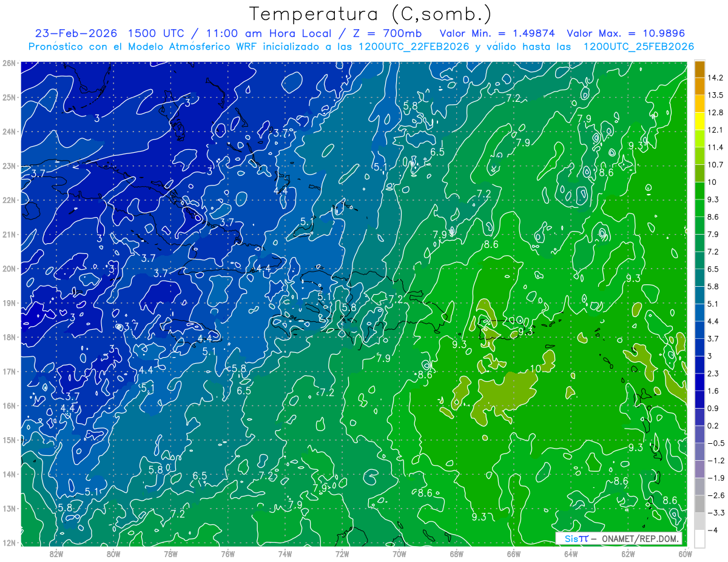This screenshot has width=728, height=562.
Task: Select the "-3.3" color scale value
Action: pyautogui.click(x=715, y=513)
